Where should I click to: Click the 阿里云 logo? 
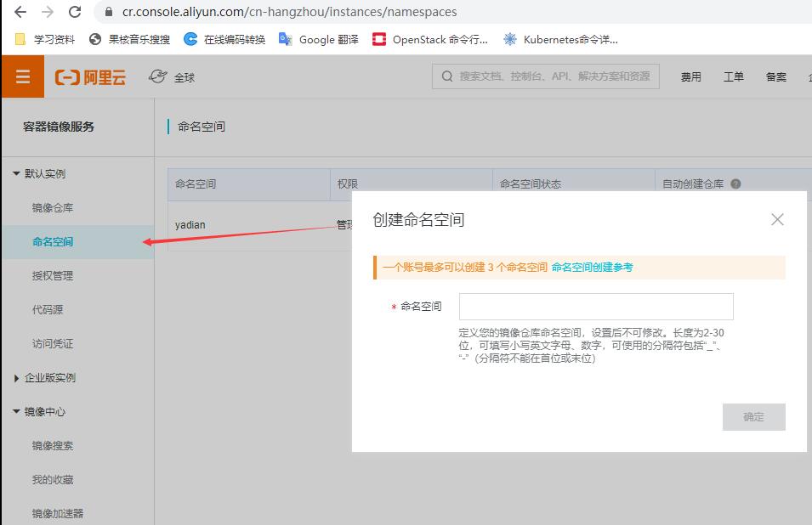(90, 77)
